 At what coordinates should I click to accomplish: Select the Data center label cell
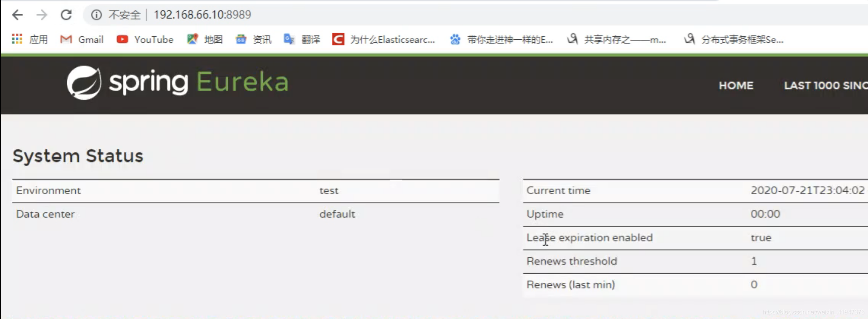click(45, 214)
